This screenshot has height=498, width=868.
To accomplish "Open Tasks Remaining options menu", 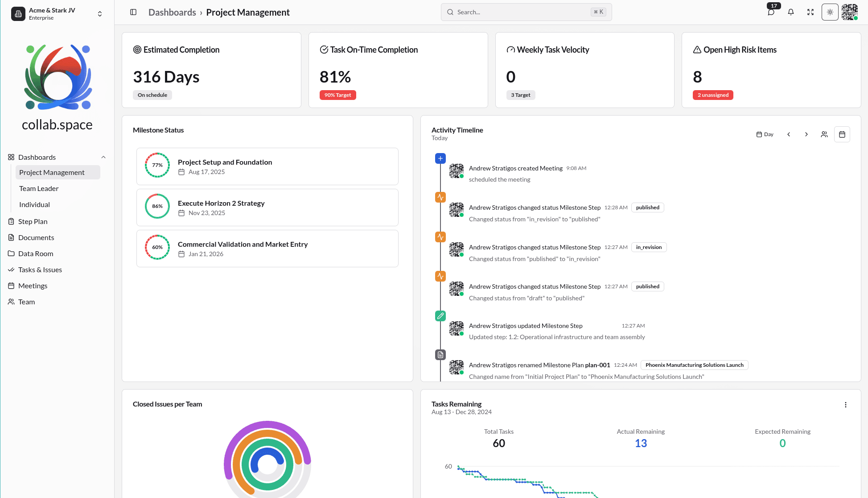I will click(845, 405).
